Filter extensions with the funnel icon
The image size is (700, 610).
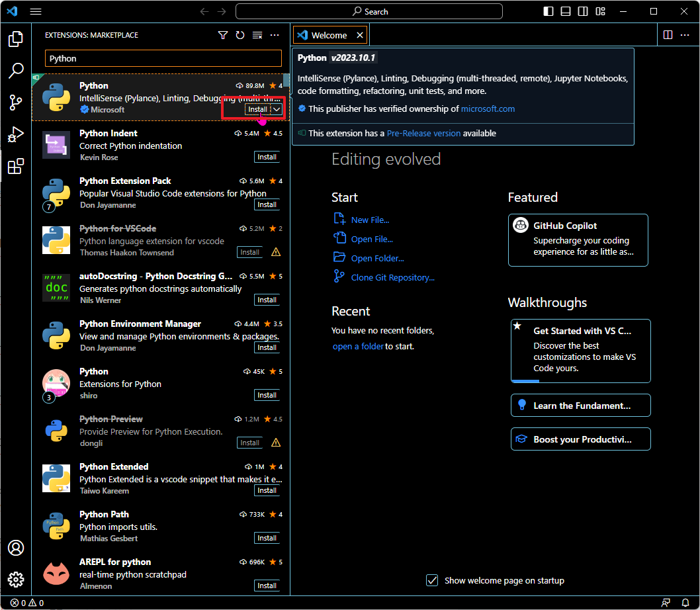[x=223, y=35]
